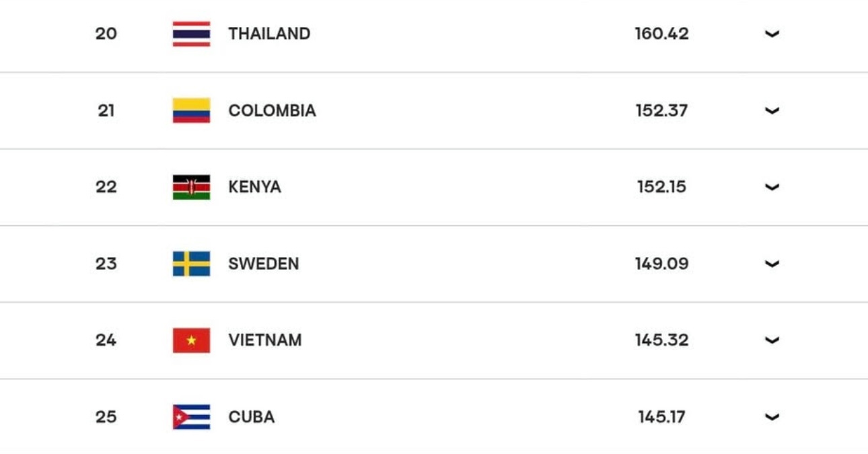Screen dimensions: 868x454
Task: Click the CUBA team name
Action: click(251, 417)
